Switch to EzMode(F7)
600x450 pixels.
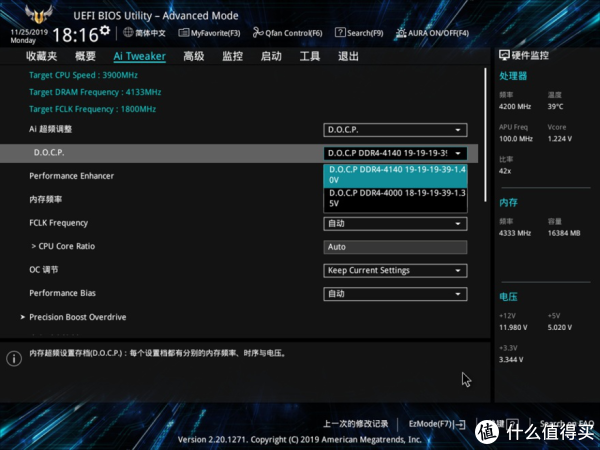click(x=437, y=424)
